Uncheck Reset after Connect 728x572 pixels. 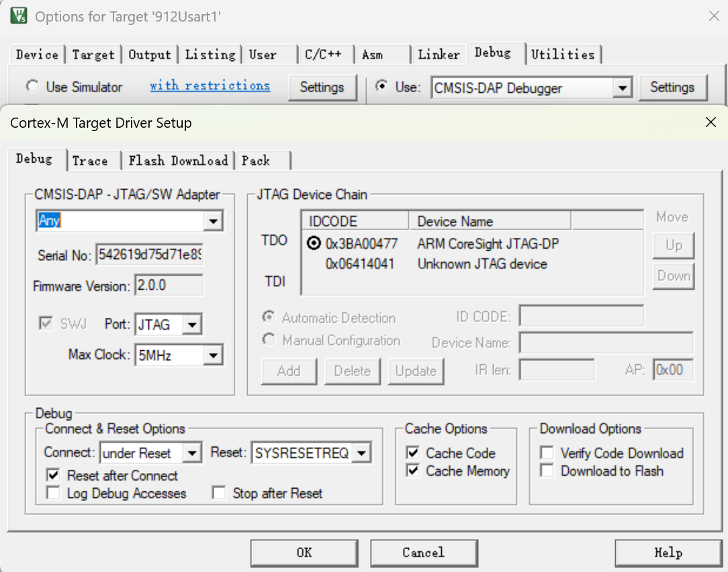point(54,475)
